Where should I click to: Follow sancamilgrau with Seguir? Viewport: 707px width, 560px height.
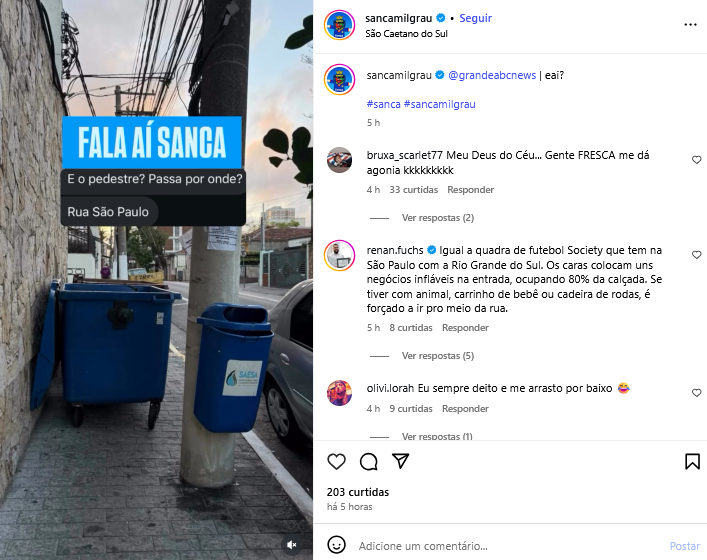click(x=475, y=18)
